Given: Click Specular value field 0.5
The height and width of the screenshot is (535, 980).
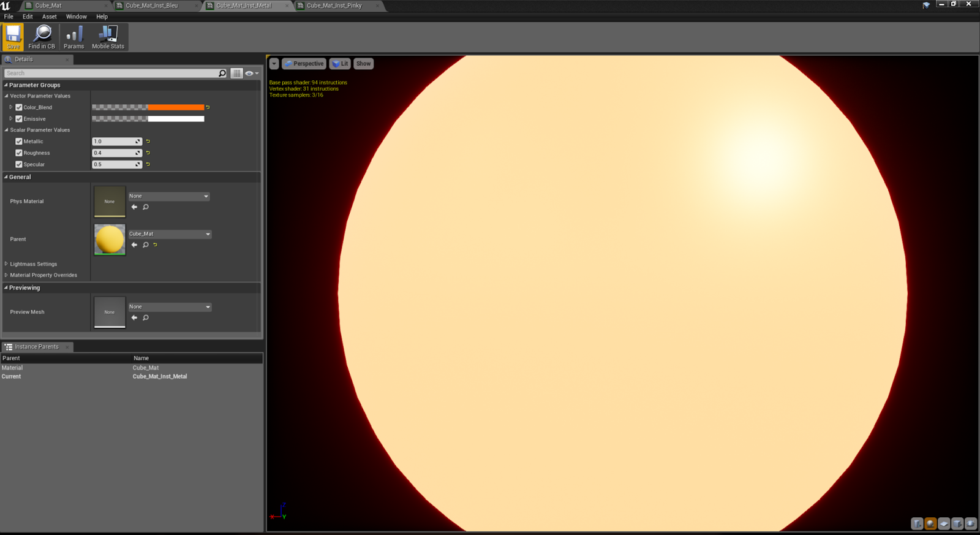Looking at the screenshot, I should point(117,164).
